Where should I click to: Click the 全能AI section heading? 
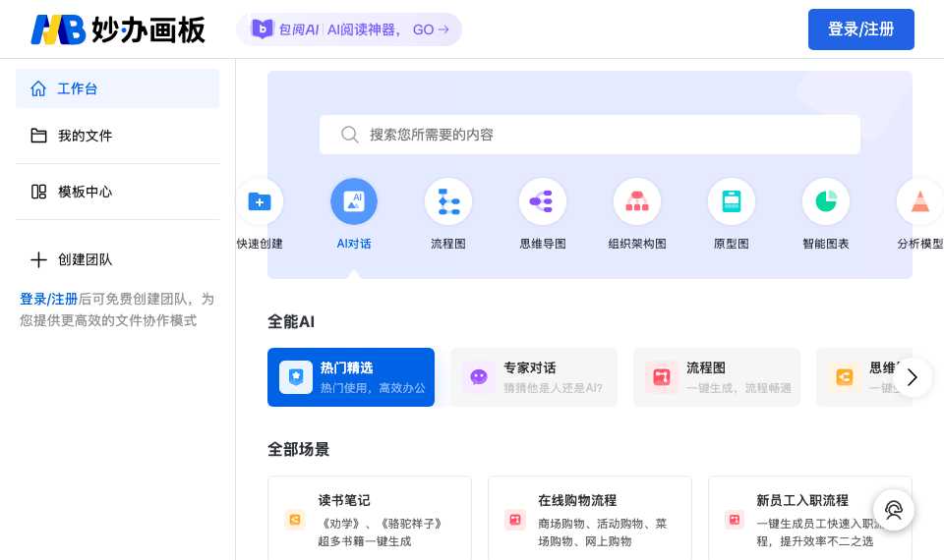(x=291, y=322)
